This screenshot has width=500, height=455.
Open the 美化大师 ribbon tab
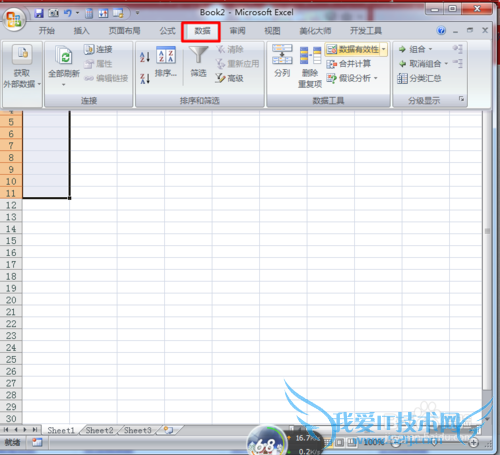(315, 31)
